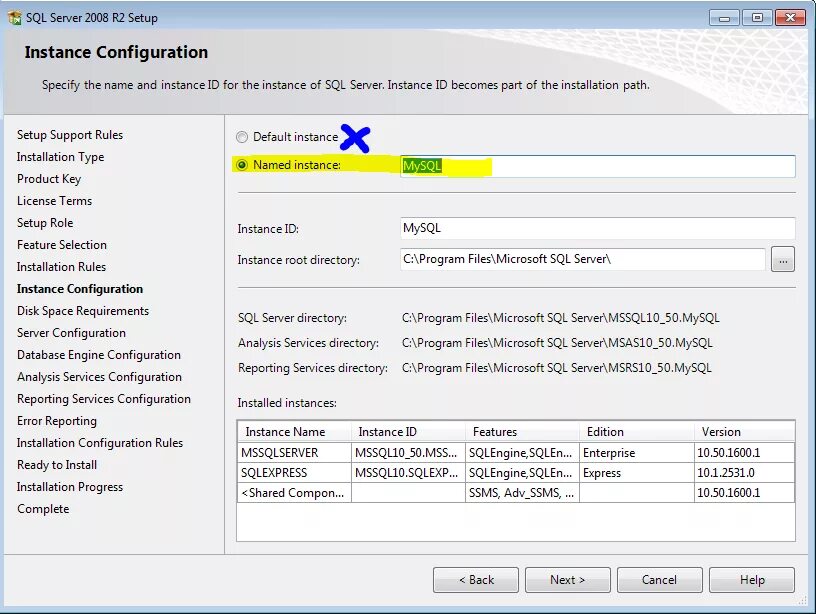Select License Terms step
The image size is (816, 614).
coord(54,200)
